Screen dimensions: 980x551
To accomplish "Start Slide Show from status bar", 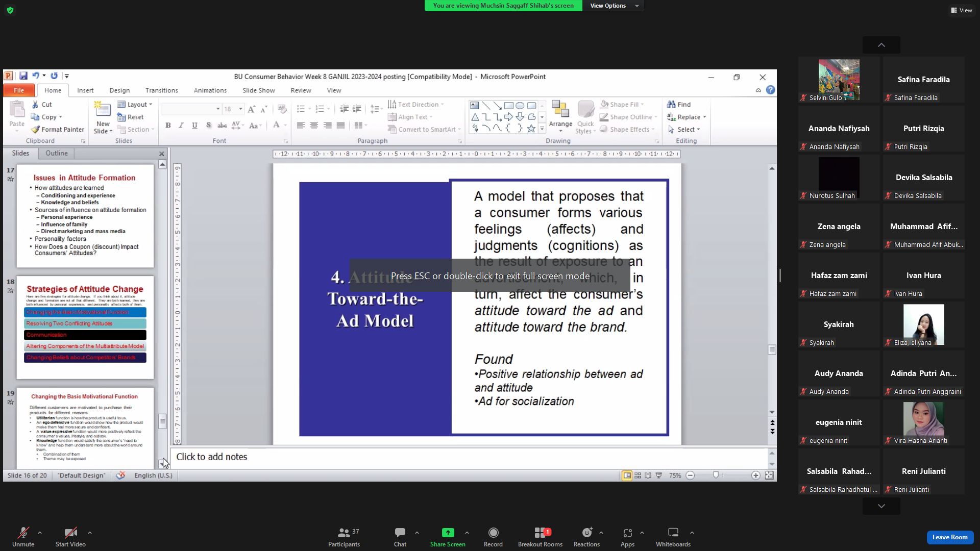I will [x=659, y=475].
